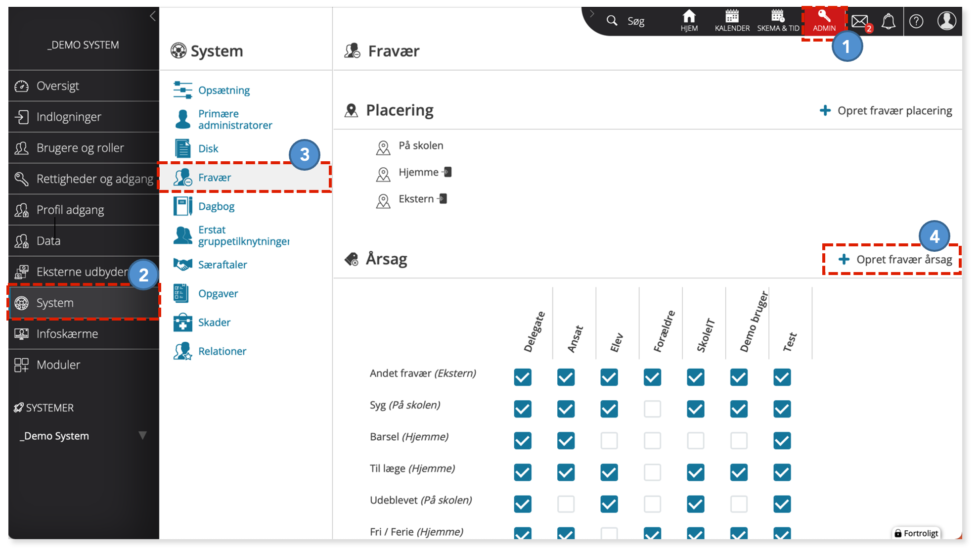Collapse the left sidebar arrow
The height and width of the screenshot is (555, 980).
[x=152, y=16]
